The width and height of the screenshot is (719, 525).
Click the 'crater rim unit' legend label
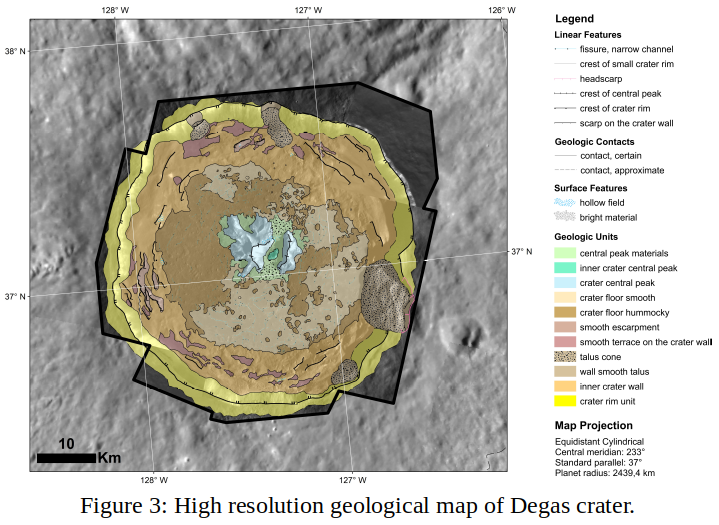[608, 402]
